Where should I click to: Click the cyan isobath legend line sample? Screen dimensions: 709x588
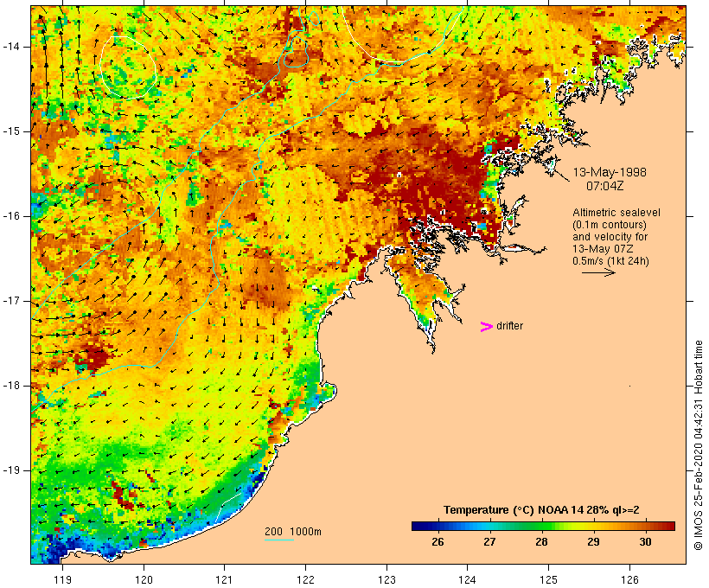coord(279,540)
